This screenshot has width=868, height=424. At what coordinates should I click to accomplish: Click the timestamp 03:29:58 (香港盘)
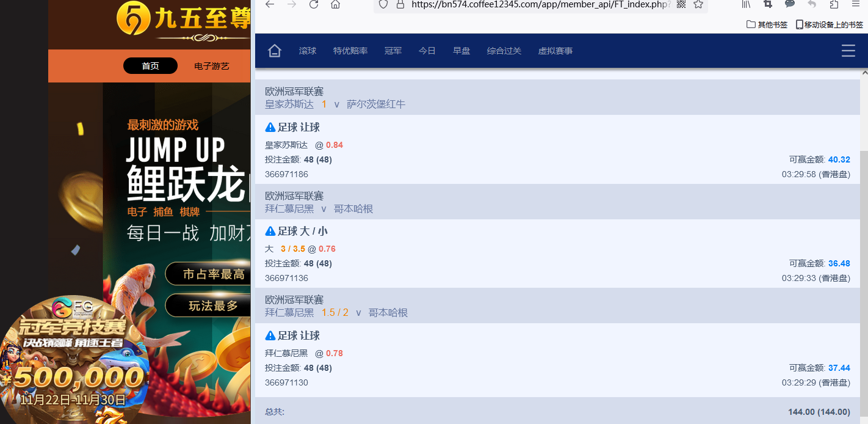816,174
